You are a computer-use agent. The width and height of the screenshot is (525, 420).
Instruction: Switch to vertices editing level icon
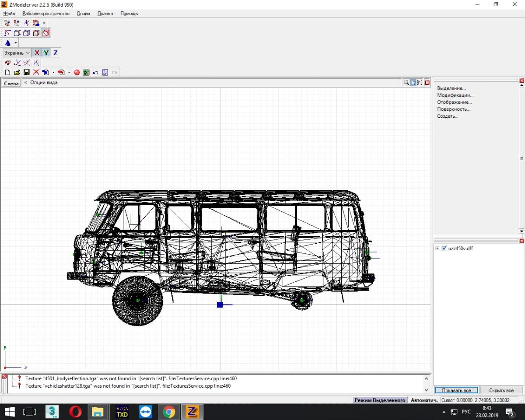tap(7, 33)
